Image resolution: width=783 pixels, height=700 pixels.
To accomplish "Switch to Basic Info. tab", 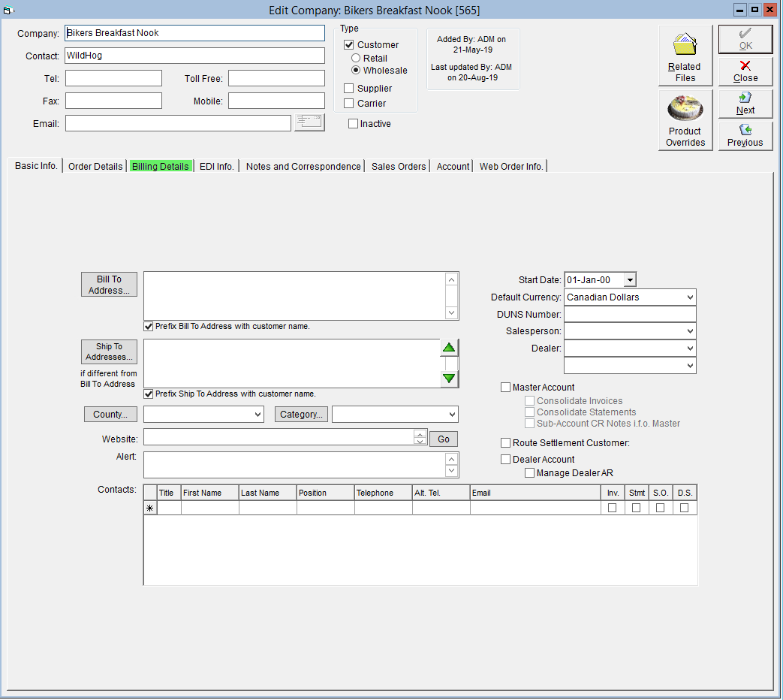I will point(36,166).
